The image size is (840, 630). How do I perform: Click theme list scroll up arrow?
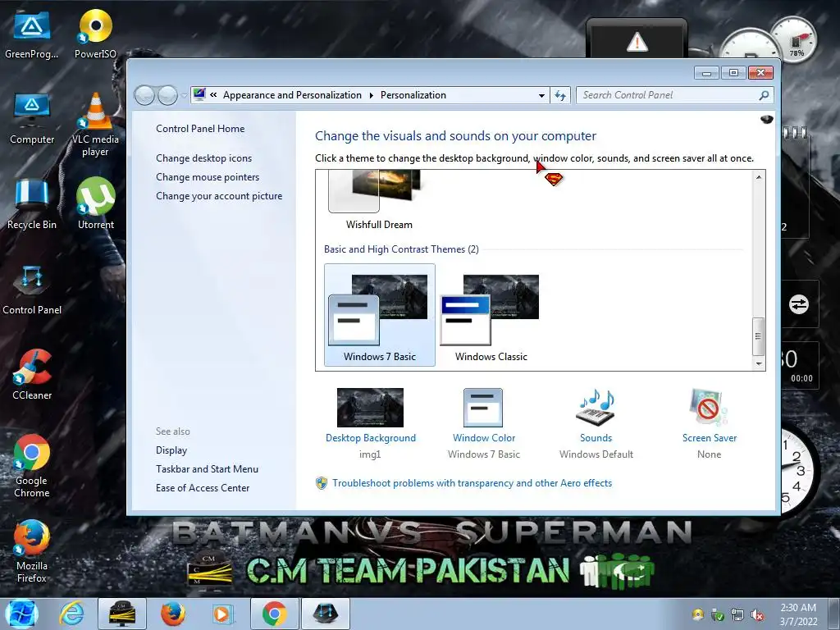(x=758, y=177)
